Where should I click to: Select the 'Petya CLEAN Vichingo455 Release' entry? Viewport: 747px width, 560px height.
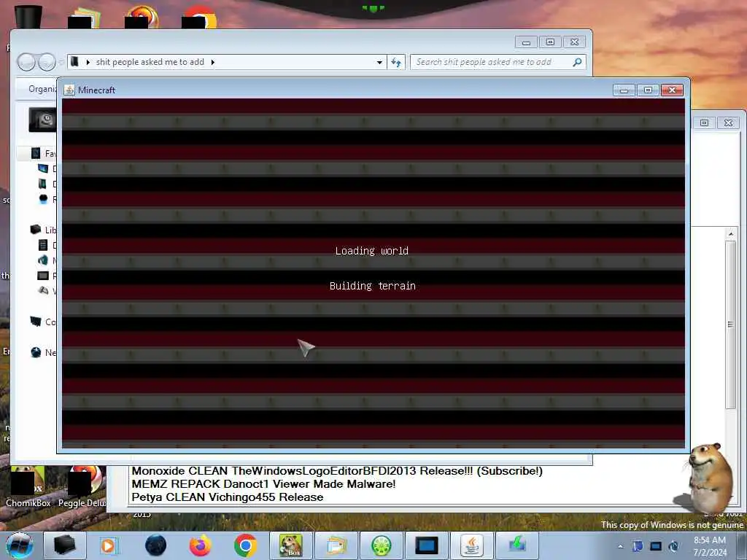pos(228,497)
